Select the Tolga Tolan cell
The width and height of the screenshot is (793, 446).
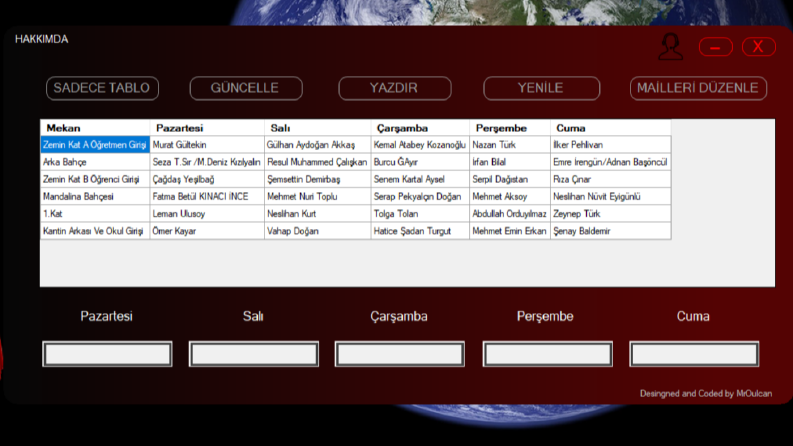coord(420,213)
